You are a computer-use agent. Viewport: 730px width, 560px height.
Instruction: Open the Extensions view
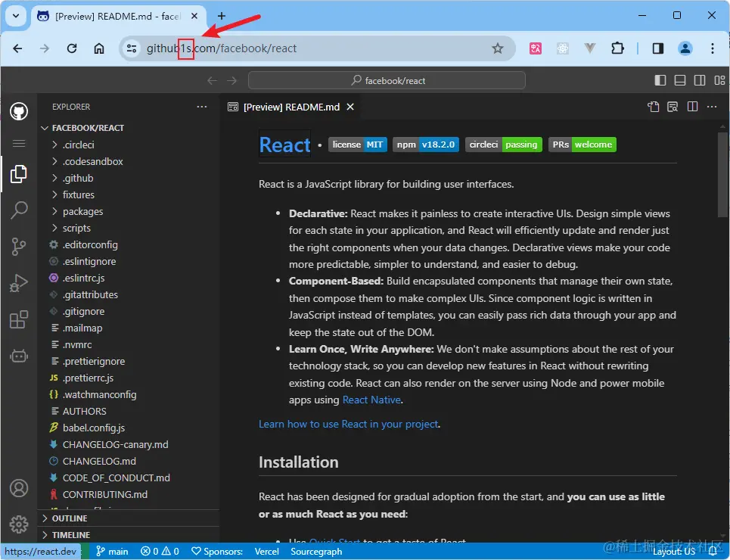[19, 319]
